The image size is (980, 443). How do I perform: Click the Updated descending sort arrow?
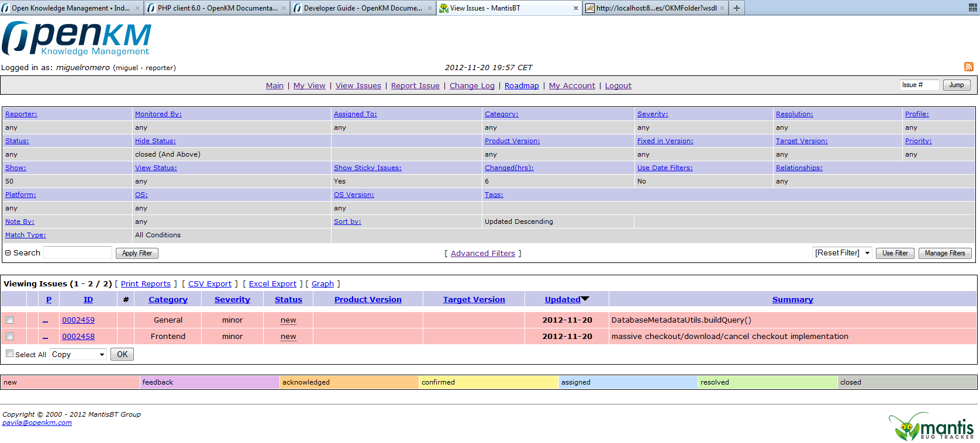coord(585,299)
